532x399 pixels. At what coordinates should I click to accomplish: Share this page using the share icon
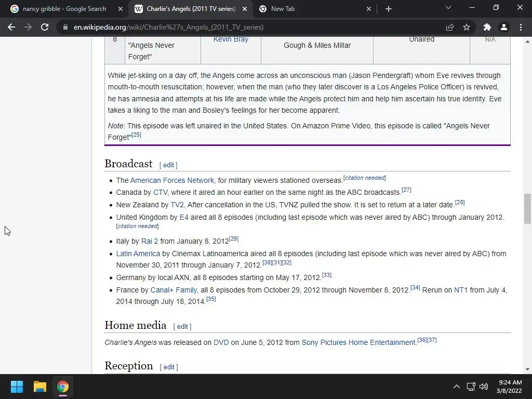[450, 27]
